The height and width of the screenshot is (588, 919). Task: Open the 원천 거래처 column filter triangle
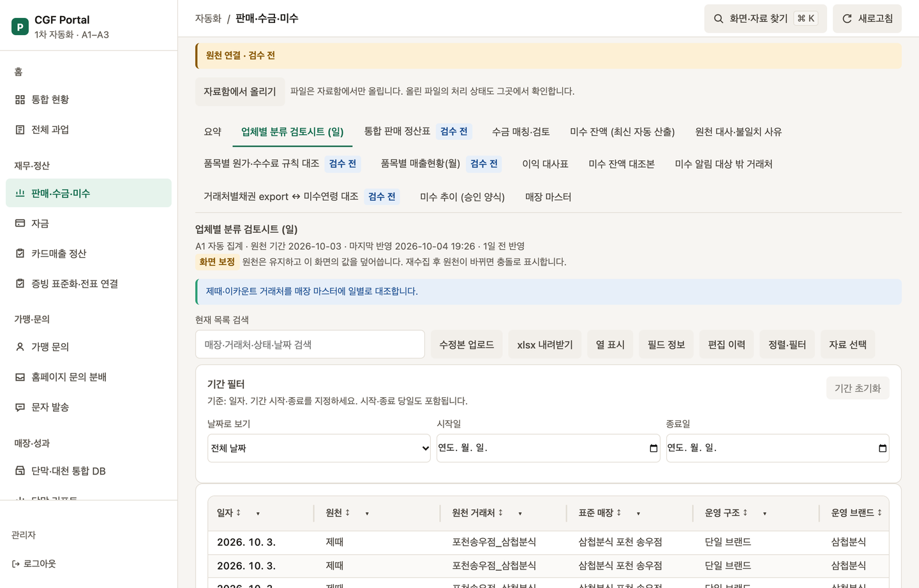click(520, 513)
